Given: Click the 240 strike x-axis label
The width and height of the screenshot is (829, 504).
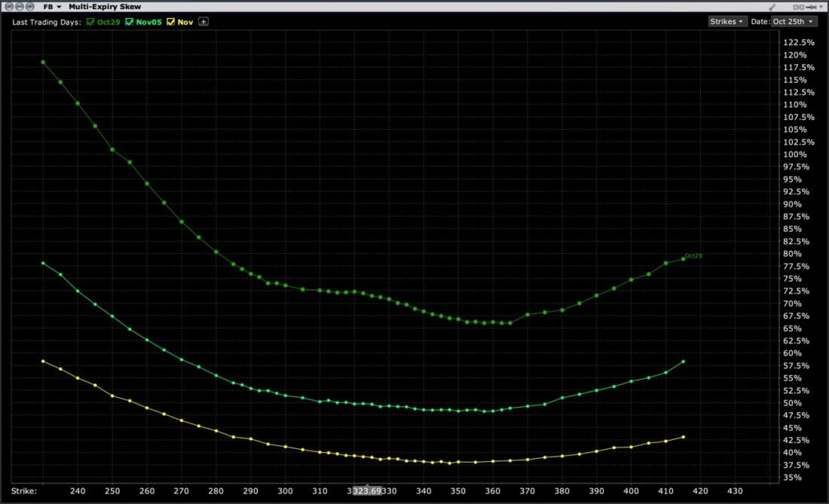Looking at the screenshot, I should [78, 490].
